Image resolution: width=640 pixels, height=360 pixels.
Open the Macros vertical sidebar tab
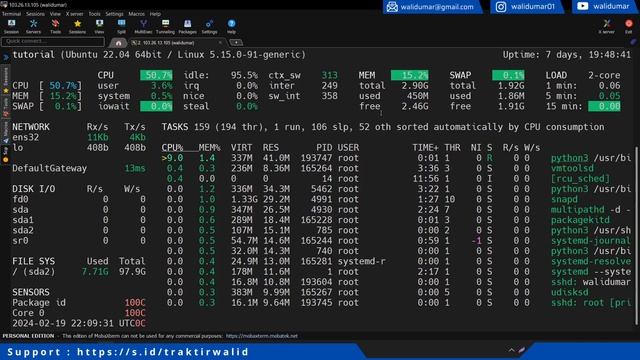point(6,132)
